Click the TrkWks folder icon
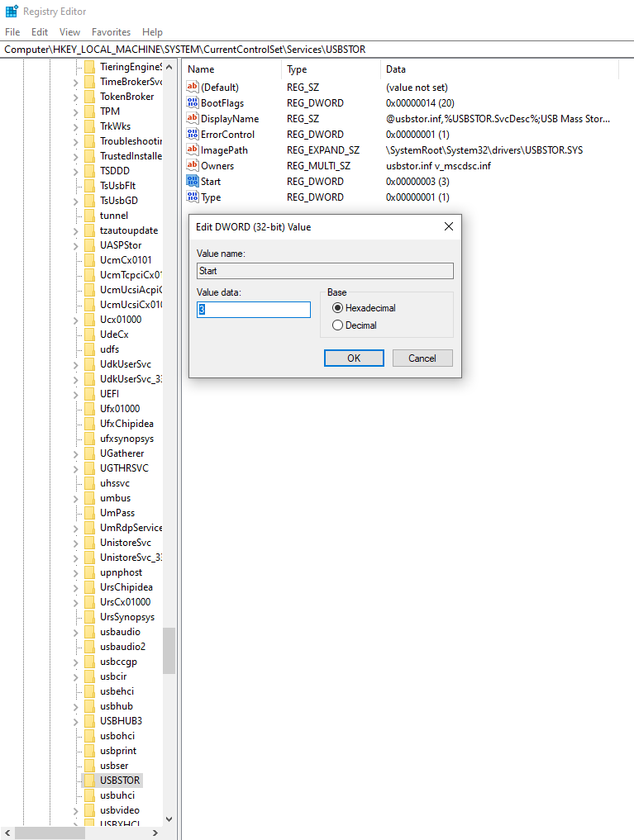Screen dimensions: 634x840 tap(89, 126)
